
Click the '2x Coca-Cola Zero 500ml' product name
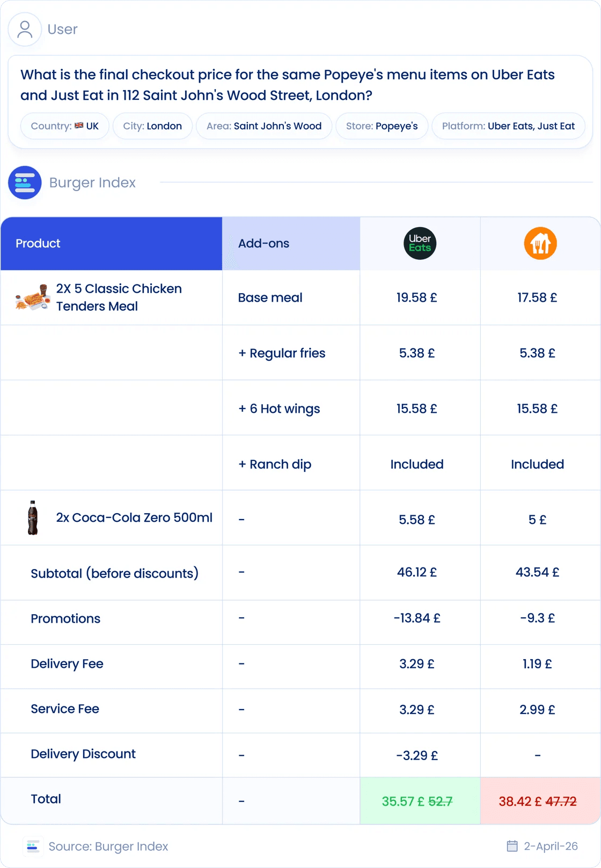pos(134,517)
